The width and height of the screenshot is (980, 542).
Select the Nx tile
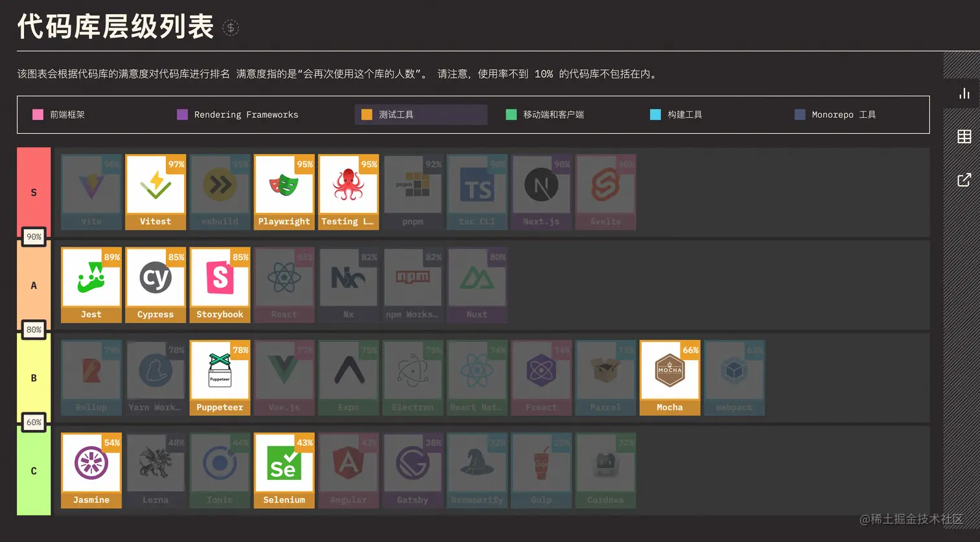coord(348,285)
